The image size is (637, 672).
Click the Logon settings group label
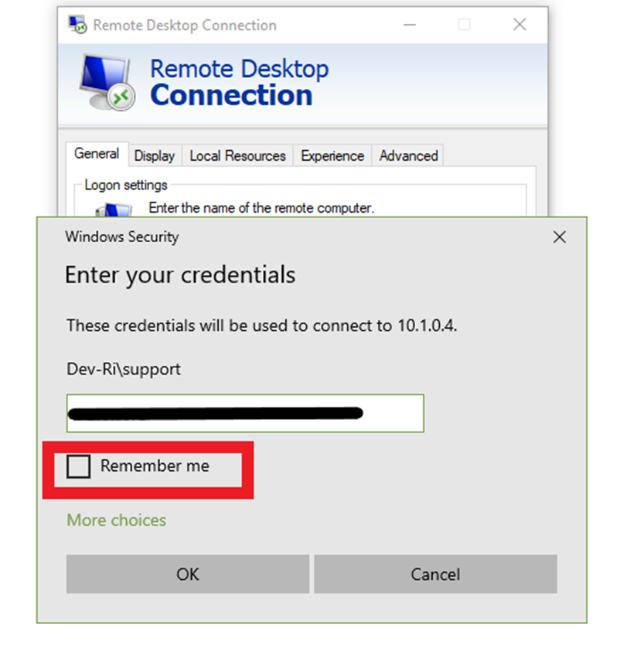coord(125,185)
